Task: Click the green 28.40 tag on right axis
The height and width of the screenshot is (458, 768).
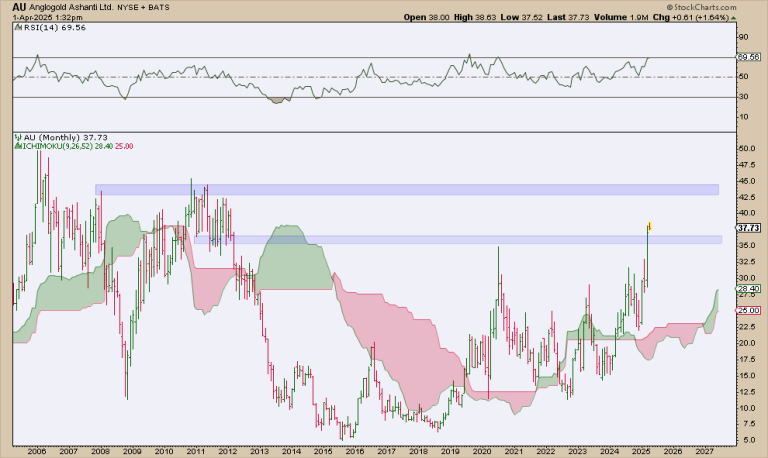Action: coord(748,289)
